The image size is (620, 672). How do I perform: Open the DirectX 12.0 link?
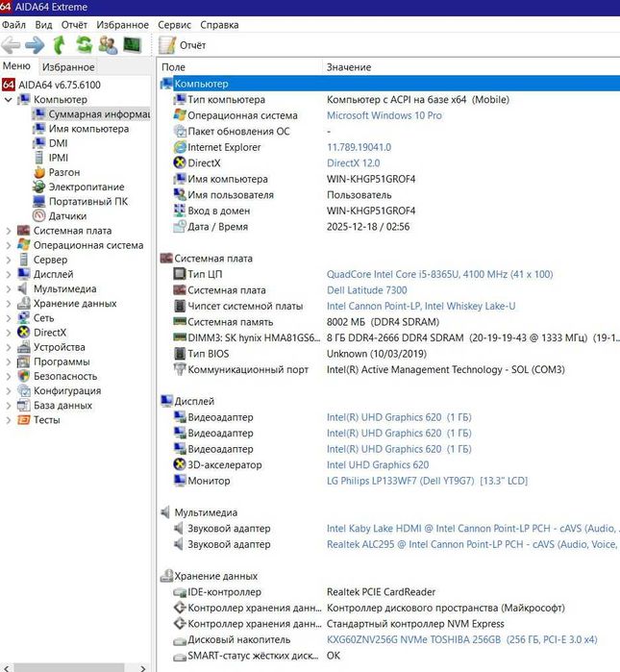(x=354, y=162)
